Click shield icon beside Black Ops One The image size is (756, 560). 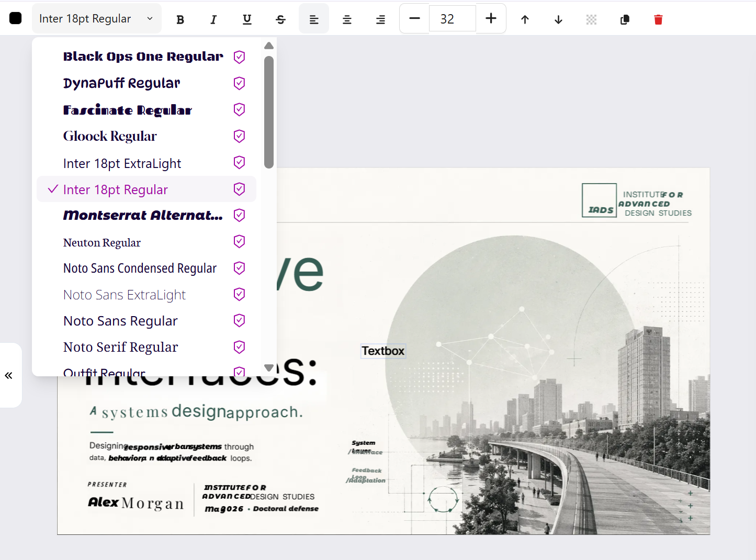239,57
